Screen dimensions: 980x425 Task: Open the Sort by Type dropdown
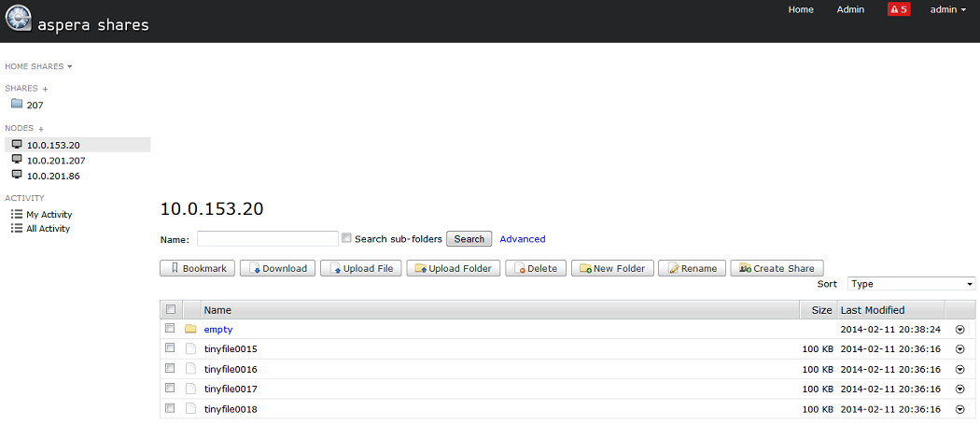pos(911,284)
